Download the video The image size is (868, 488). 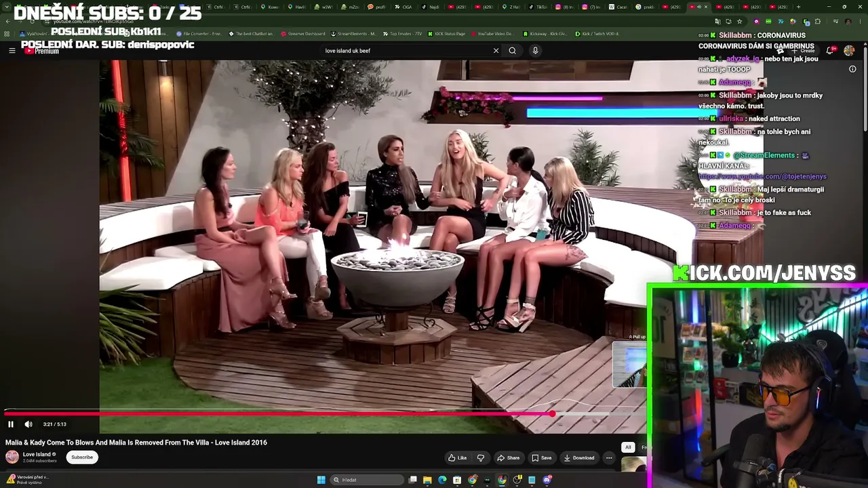point(579,457)
